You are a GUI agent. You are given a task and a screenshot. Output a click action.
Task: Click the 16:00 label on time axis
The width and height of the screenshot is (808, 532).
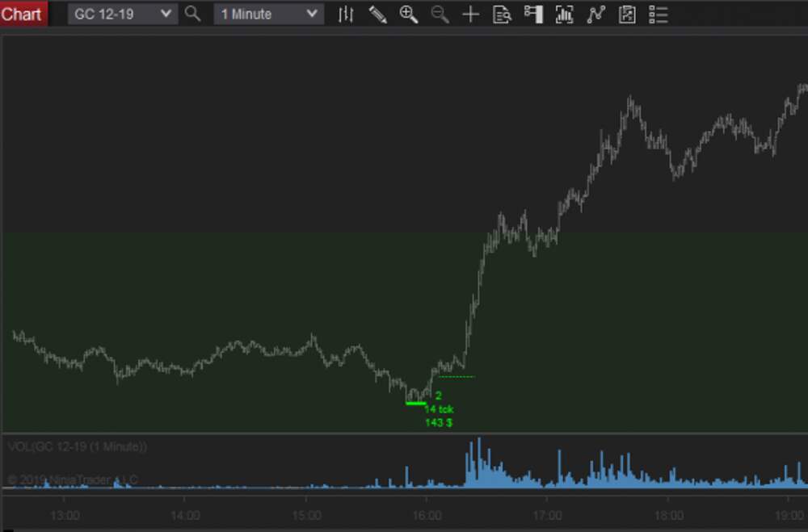(427, 515)
